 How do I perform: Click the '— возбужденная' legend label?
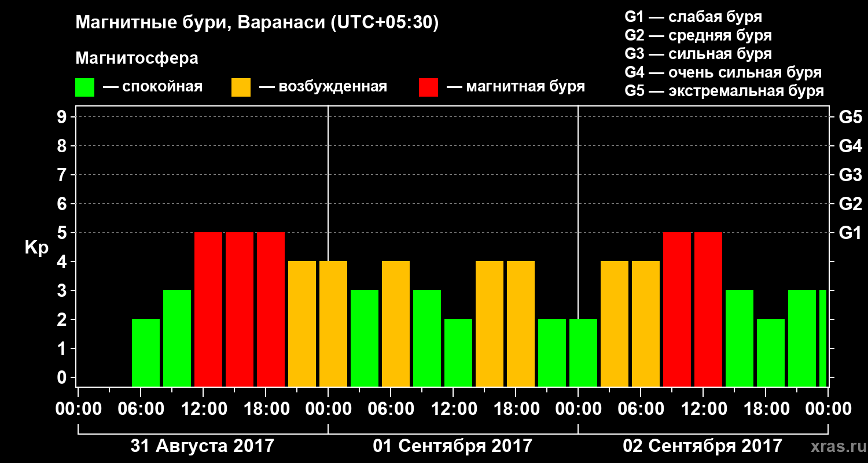(323, 87)
